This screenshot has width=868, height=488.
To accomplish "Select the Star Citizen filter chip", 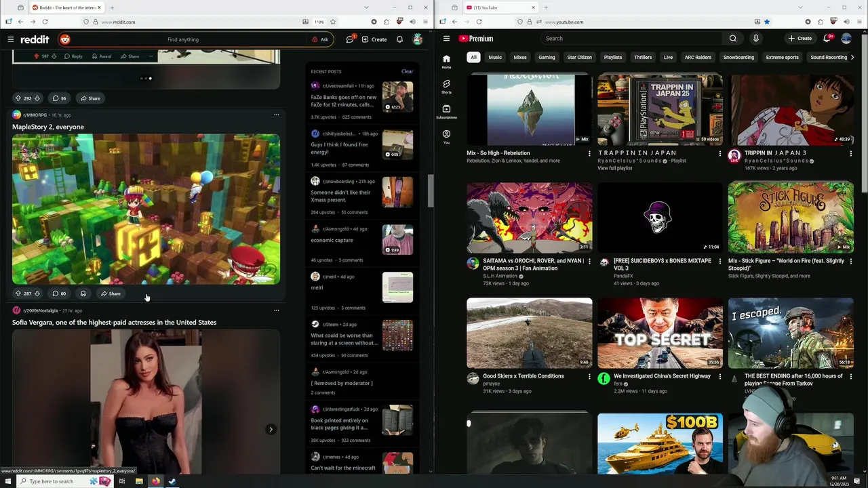I will pyautogui.click(x=579, y=58).
